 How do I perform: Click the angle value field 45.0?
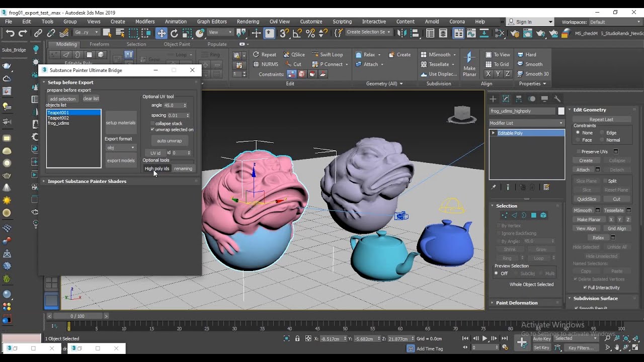coord(173,105)
